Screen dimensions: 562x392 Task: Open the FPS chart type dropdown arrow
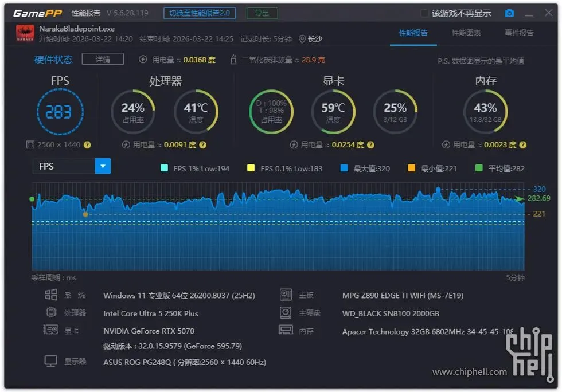coord(103,166)
